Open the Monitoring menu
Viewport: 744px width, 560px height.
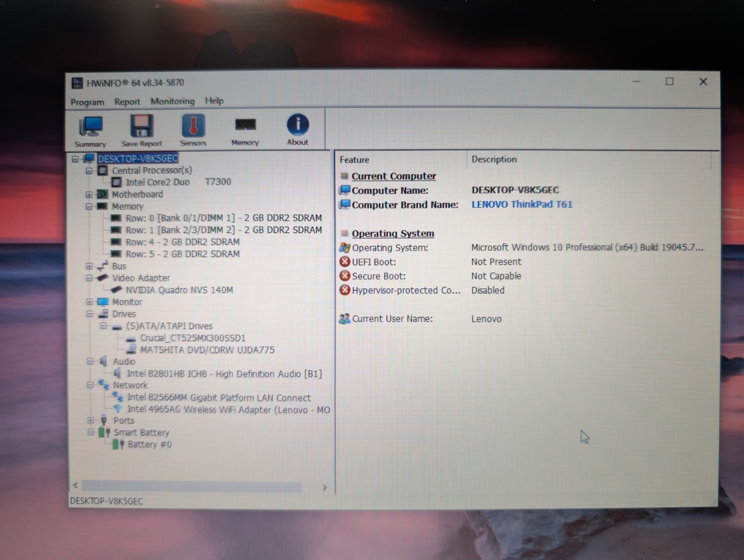point(173,101)
